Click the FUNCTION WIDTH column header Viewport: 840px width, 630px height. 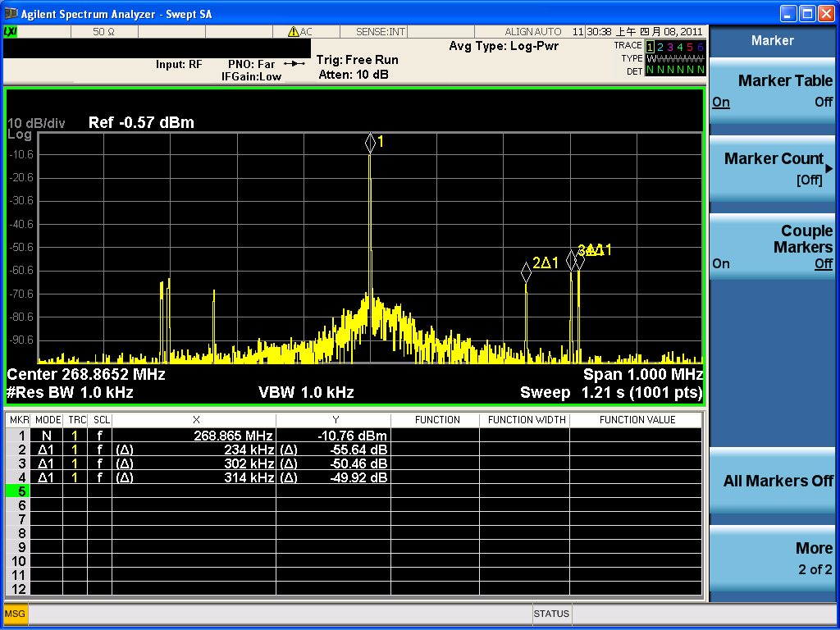click(527, 420)
